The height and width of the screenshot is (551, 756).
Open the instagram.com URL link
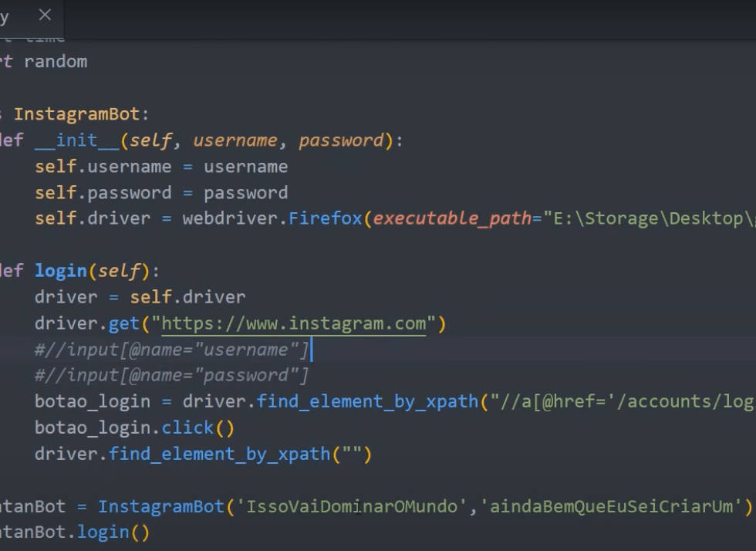click(293, 323)
